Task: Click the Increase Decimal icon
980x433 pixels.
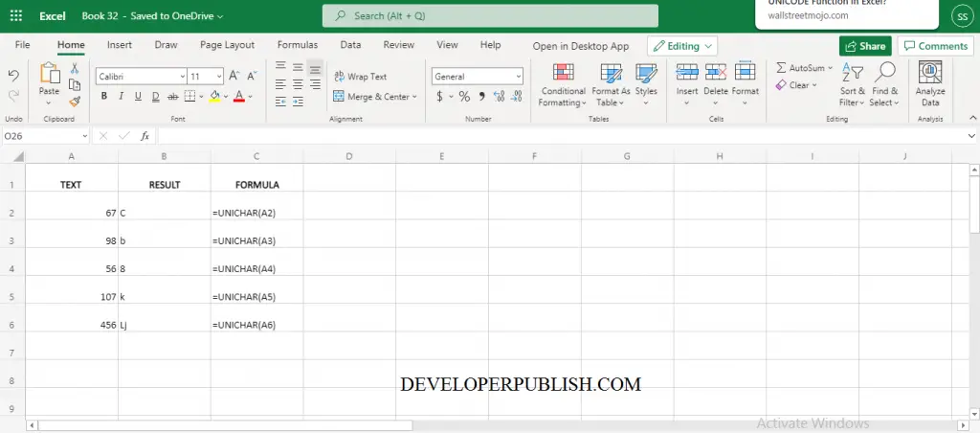Action: click(499, 97)
